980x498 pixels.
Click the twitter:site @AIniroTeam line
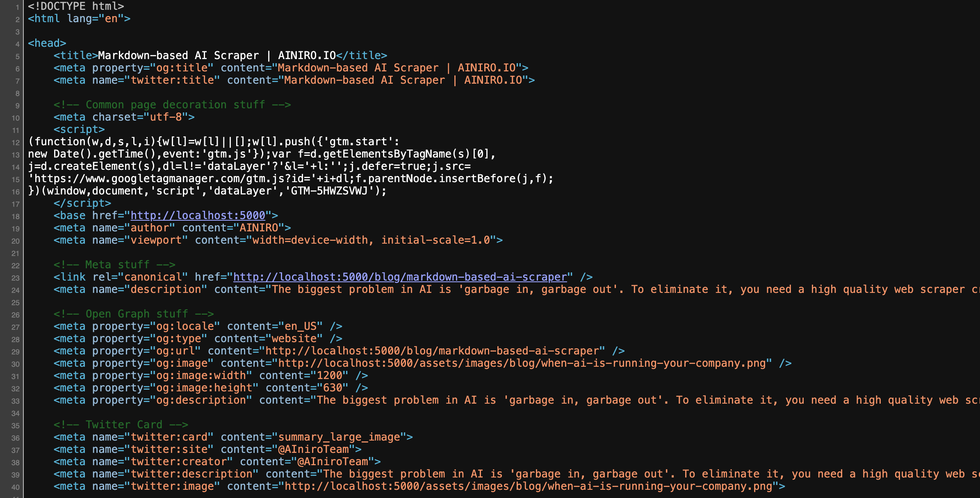(207, 449)
